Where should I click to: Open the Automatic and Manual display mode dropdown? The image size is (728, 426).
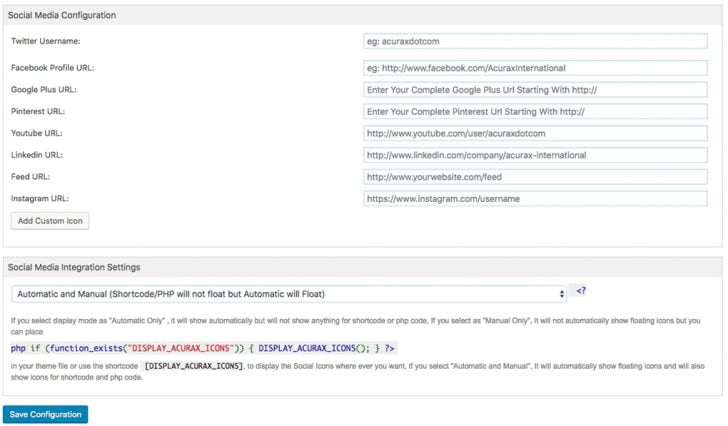coord(289,294)
